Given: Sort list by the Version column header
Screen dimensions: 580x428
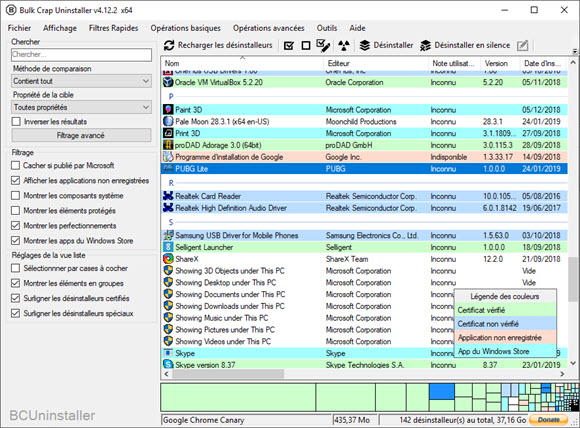Looking at the screenshot, I should coord(500,63).
